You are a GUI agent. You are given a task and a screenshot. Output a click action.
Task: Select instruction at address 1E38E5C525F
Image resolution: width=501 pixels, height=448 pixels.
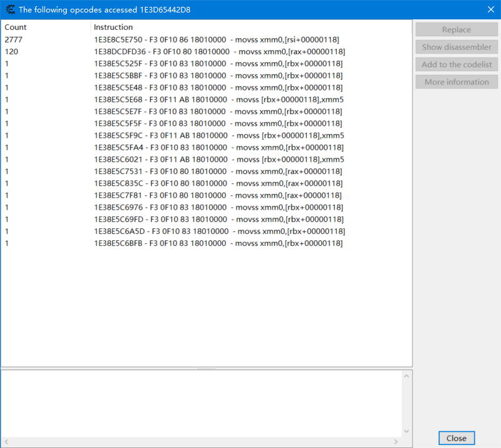click(x=218, y=64)
